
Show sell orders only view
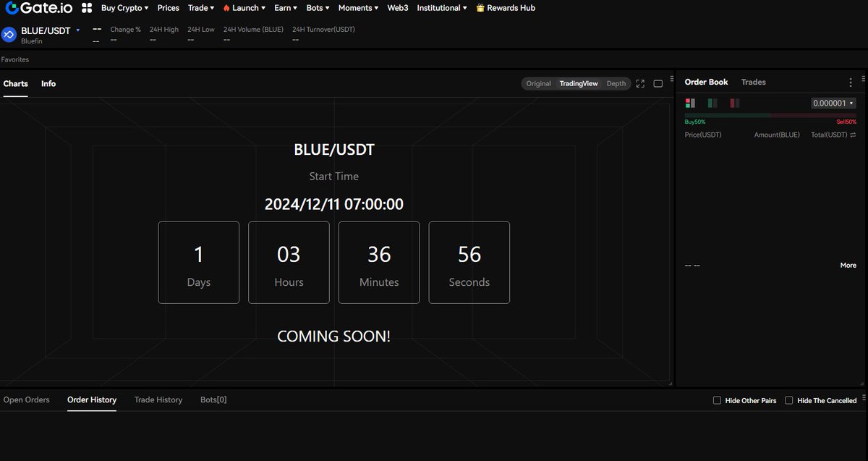pyautogui.click(x=735, y=103)
